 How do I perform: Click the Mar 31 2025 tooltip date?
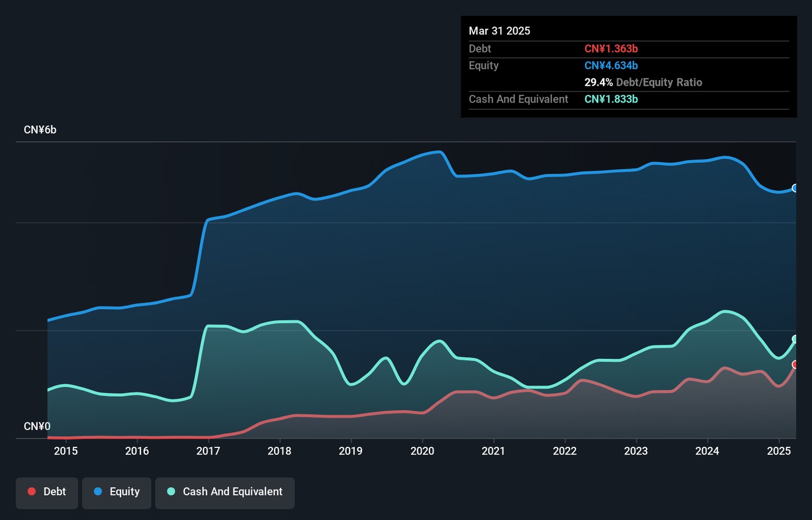pyautogui.click(x=499, y=31)
